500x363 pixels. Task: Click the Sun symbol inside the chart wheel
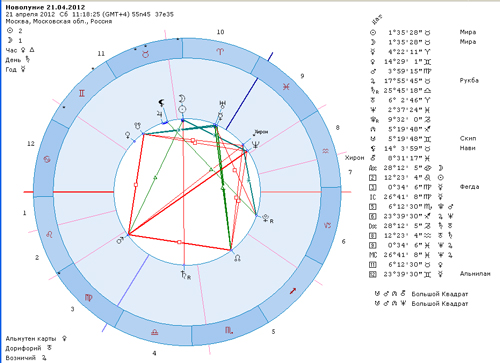(182, 109)
